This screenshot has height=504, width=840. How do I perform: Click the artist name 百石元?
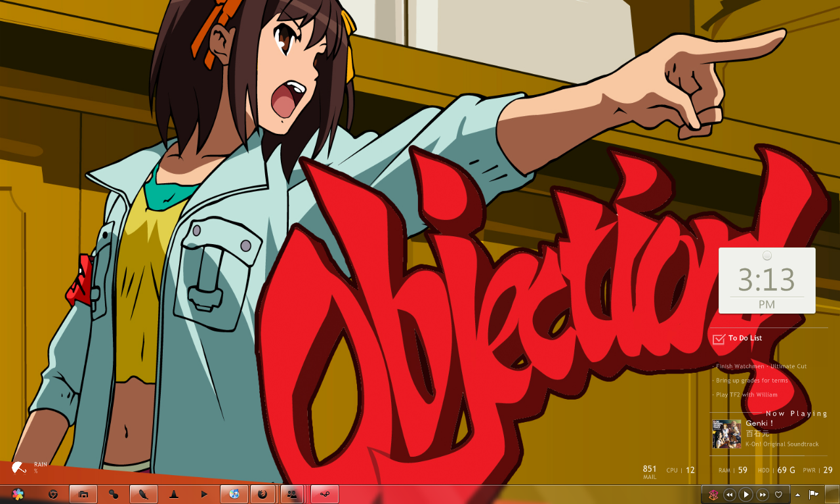click(757, 434)
